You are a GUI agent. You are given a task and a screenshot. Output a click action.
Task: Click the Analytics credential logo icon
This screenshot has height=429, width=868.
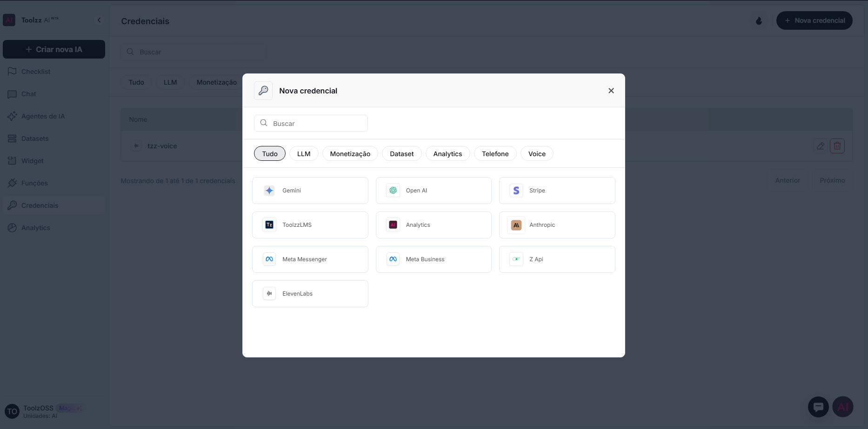tap(393, 225)
